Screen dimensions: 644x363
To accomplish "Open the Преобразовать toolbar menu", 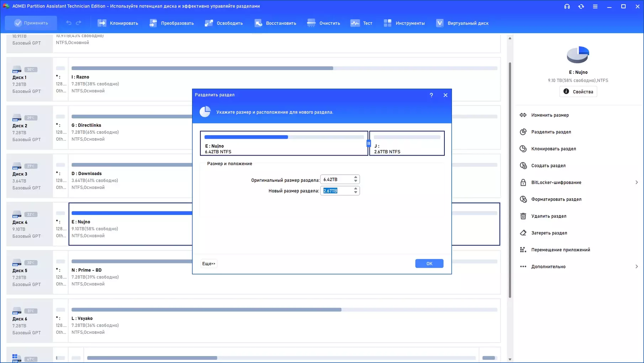I will (171, 23).
